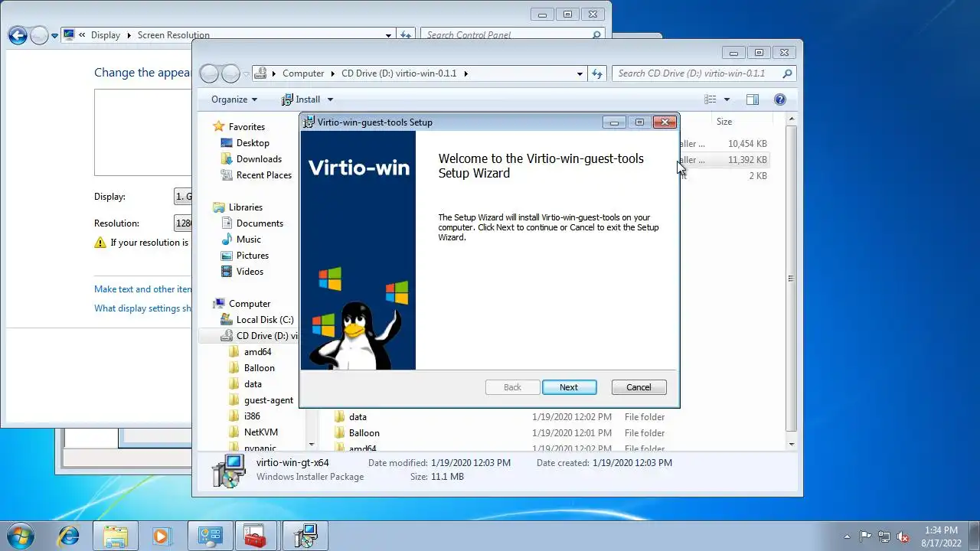Click the Explorer forward navigation button
The height and width of the screenshot is (551, 980).
point(230,73)
